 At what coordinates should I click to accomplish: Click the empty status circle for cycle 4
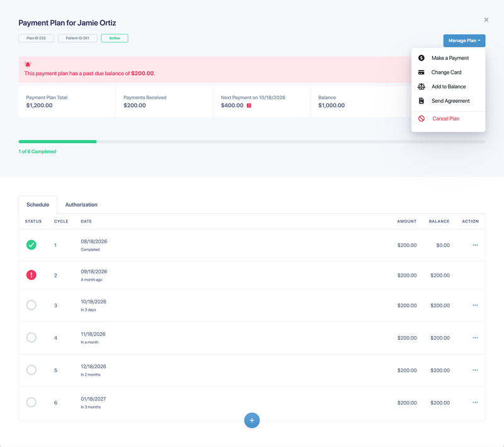coord(31,337)
